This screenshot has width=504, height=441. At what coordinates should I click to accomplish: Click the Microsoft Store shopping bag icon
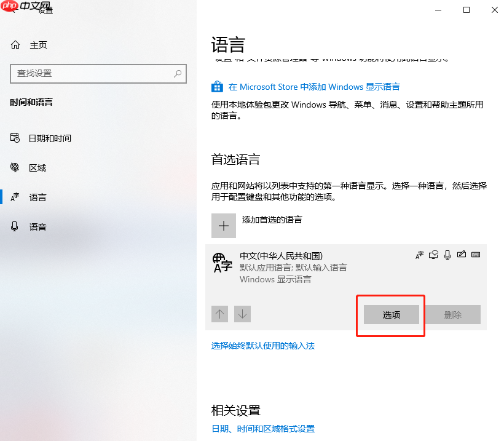(x=217, y=86)
